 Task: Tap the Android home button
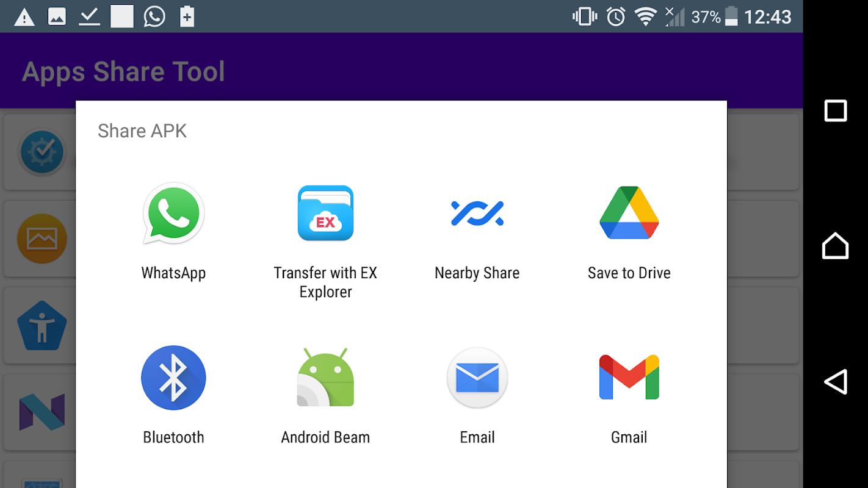(836, 246)
